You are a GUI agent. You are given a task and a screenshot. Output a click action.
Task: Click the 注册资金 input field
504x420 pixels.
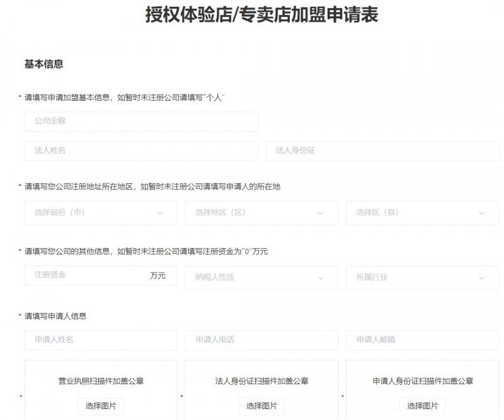click(x=101, y=275)
